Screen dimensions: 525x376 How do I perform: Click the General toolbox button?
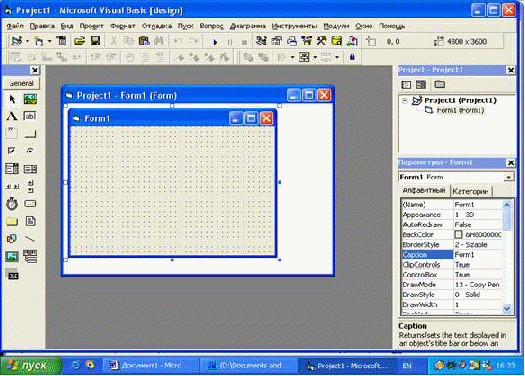click(21, 83)
